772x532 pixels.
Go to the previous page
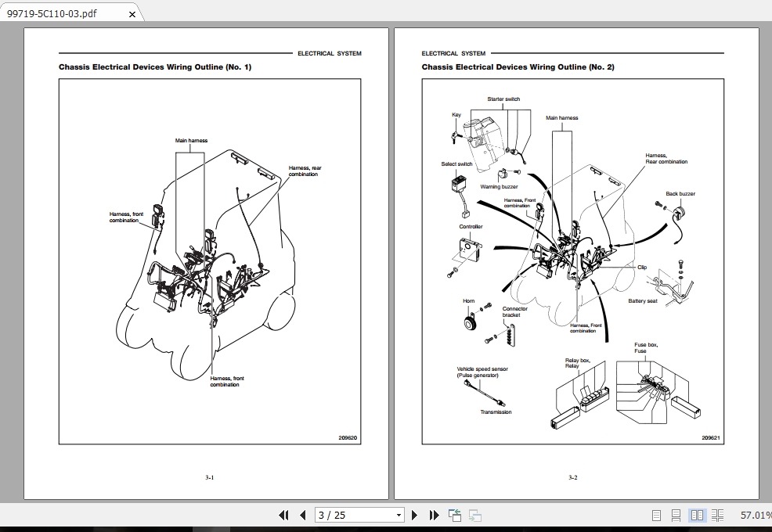pos(303,515)
